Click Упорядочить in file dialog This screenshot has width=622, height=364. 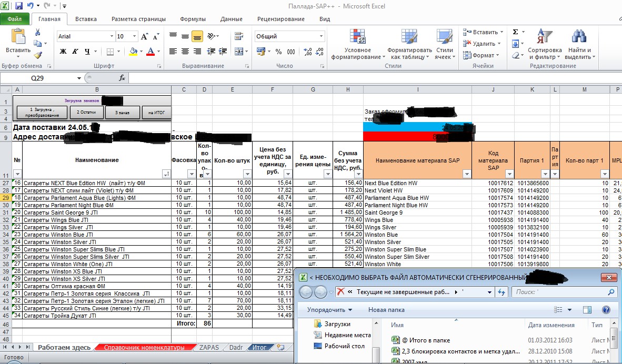click(329, 310)
